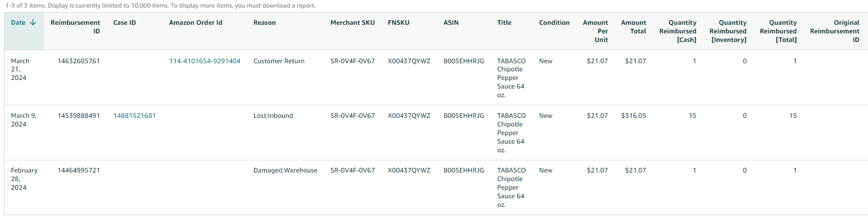Click the Amount Total column header
This screenshot has width=868, height=219.
pos(634,27)
